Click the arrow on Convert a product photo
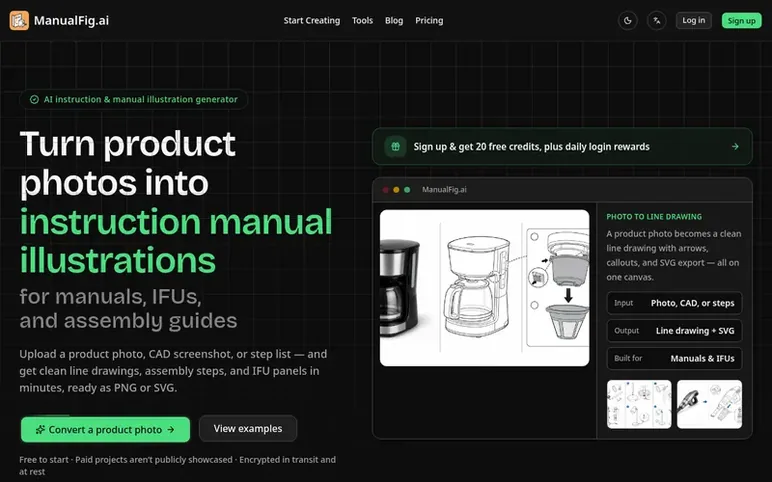 coord(171,430)
